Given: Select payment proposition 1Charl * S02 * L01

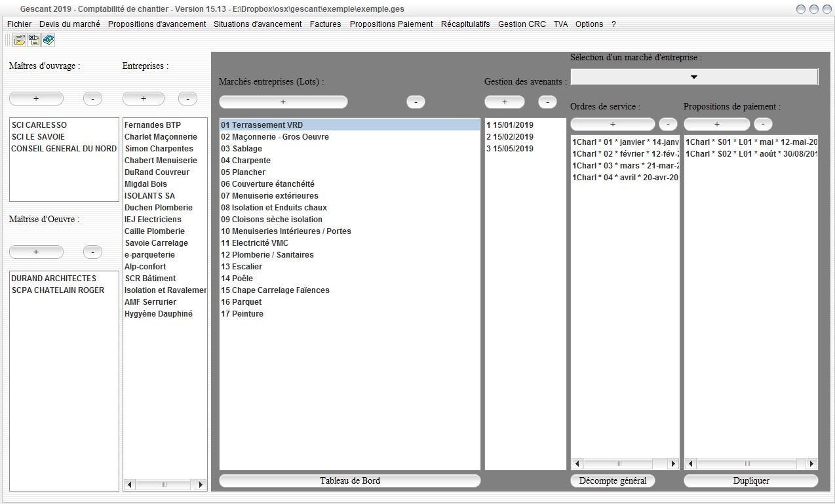Looking at the screenshot, I should pos(751,154).
